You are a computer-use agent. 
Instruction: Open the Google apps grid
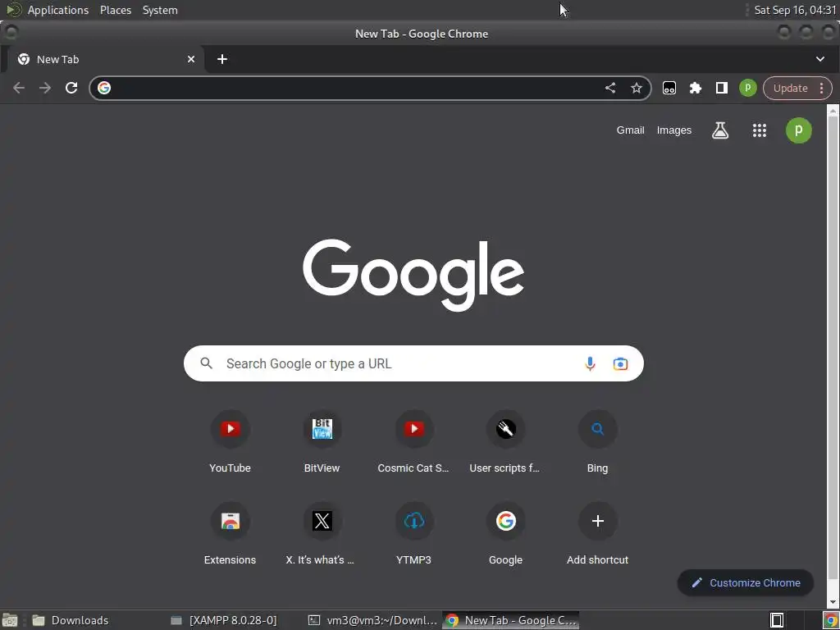pyautogui.click(x=759, y=130)
